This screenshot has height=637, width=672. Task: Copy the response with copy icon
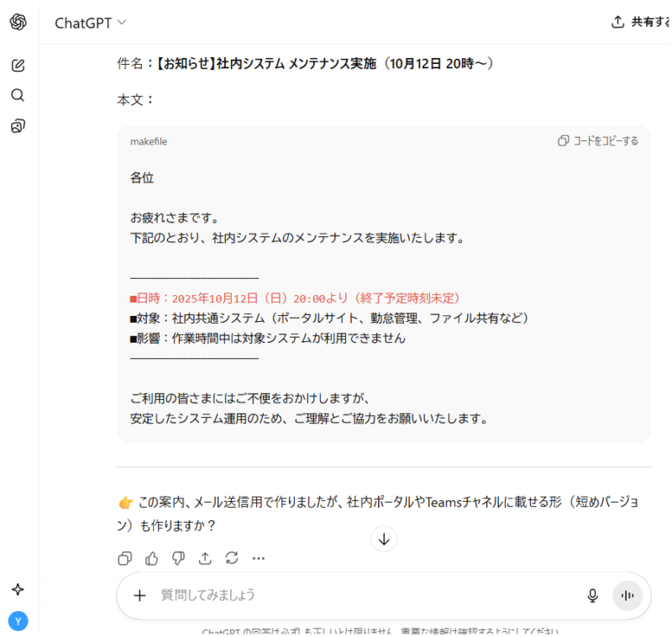pos(125,558)
